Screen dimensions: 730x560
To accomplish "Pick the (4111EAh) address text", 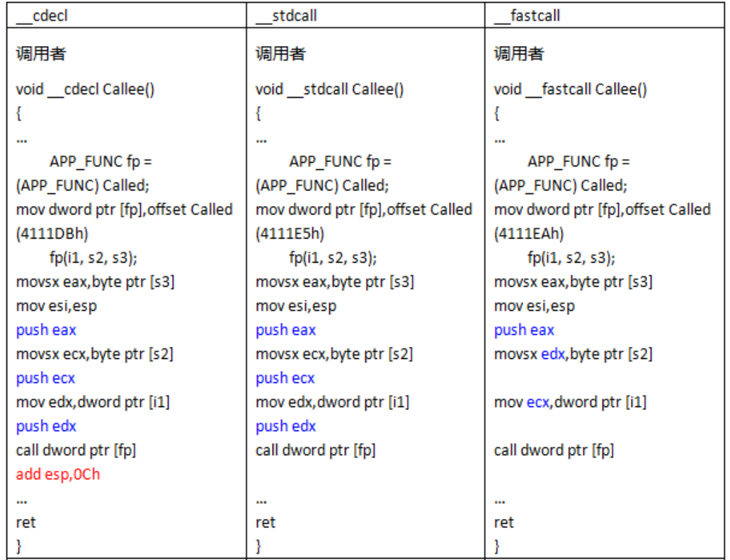I will (x=529, y=234).
